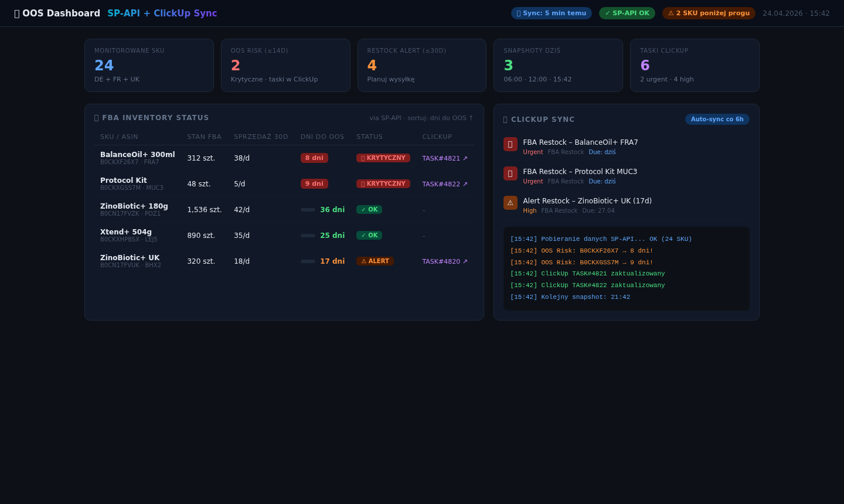
Task: Select the Xtend+ 504g row name
Action: (126, 232)
